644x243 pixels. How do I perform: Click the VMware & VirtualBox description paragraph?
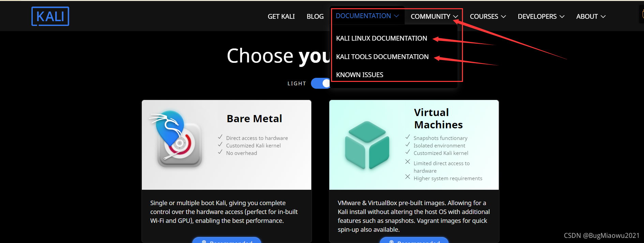pos(414,216)
